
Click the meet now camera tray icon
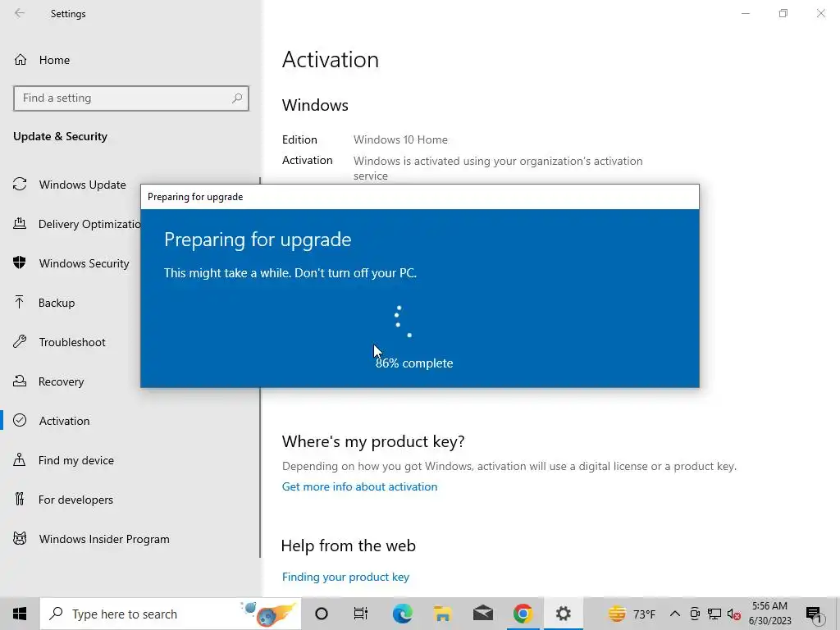(695, 614)
